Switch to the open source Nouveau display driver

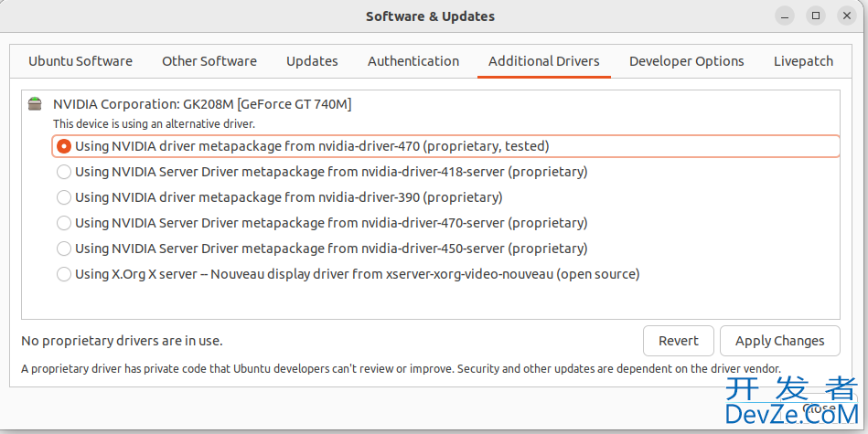[x=64, y=274]
